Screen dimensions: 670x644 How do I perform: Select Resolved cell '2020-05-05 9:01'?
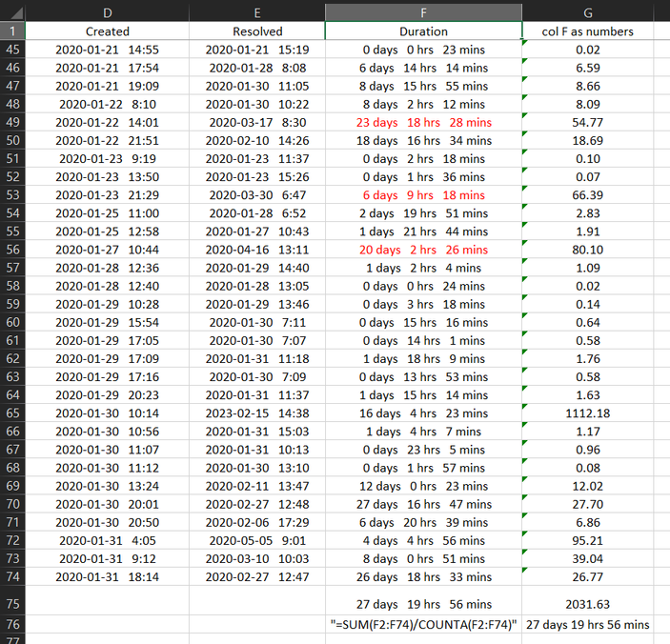coord(257,540)
